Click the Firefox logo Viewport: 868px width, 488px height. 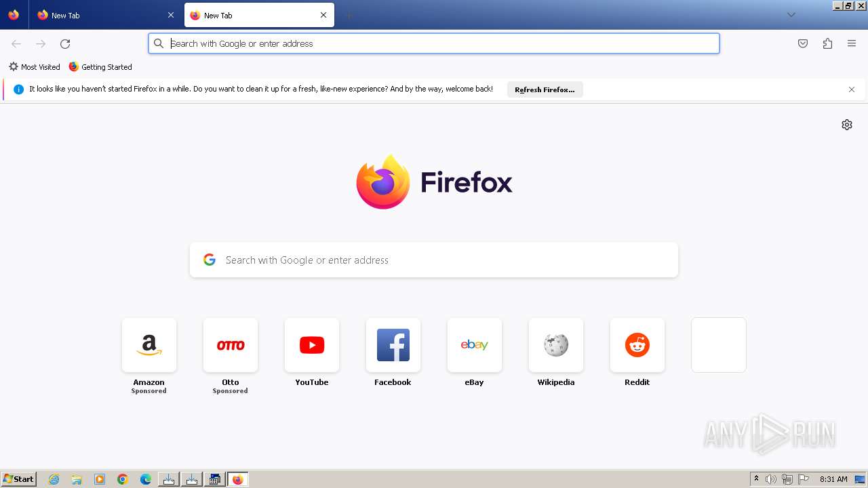pos(434,182)
